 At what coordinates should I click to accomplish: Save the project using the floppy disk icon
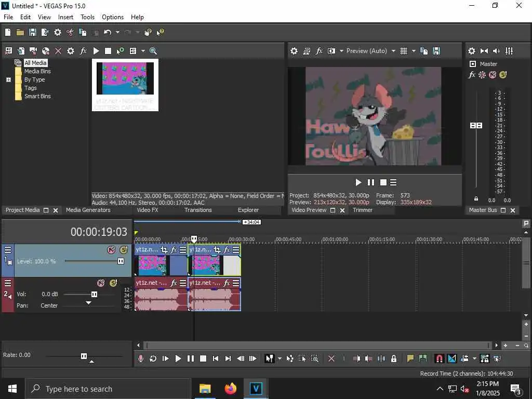pyautogui.click(x=33, y=32)
